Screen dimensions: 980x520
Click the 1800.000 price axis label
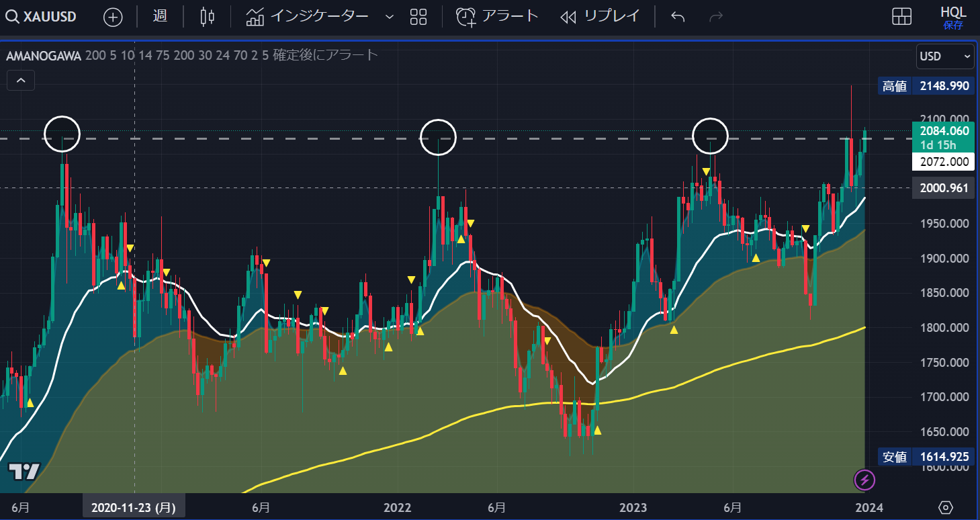point(945,328)
